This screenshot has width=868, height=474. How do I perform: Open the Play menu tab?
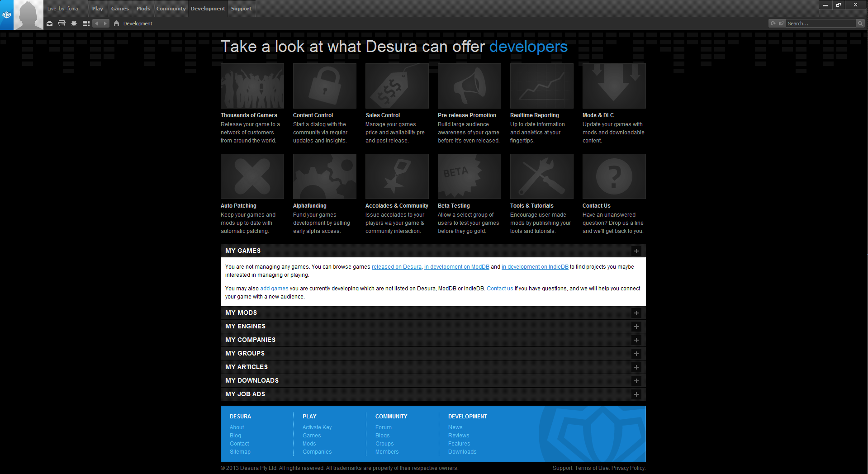coord(98,9)
